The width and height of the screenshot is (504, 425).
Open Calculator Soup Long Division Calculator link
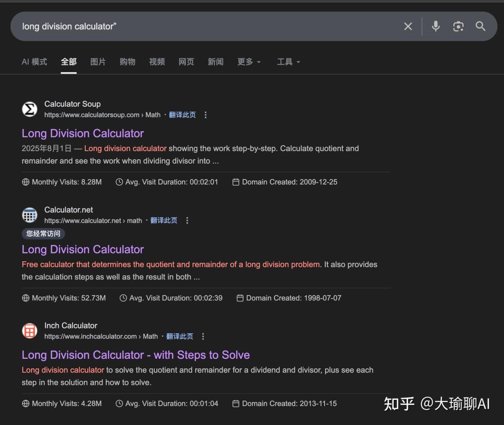(83, 134)
